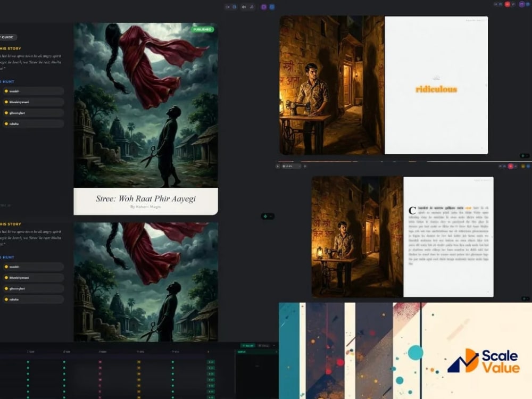Select 'raksha' word chip beside the Published cover
The height and width of the screenshot is (399, 532).
[x=33, y=123]
